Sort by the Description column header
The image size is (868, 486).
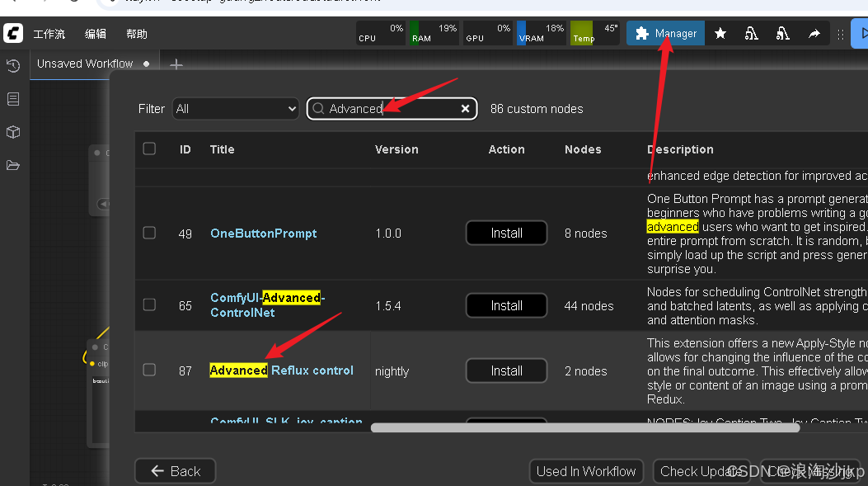coord(680,149)
